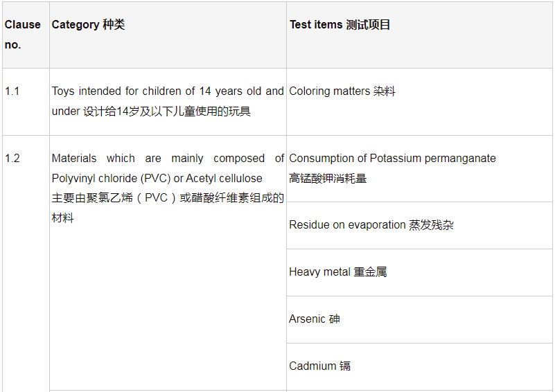555x392 pixels.
Task: Click clause number 1.2 cell
Action: pyautogui.click(x=12, y=159)
